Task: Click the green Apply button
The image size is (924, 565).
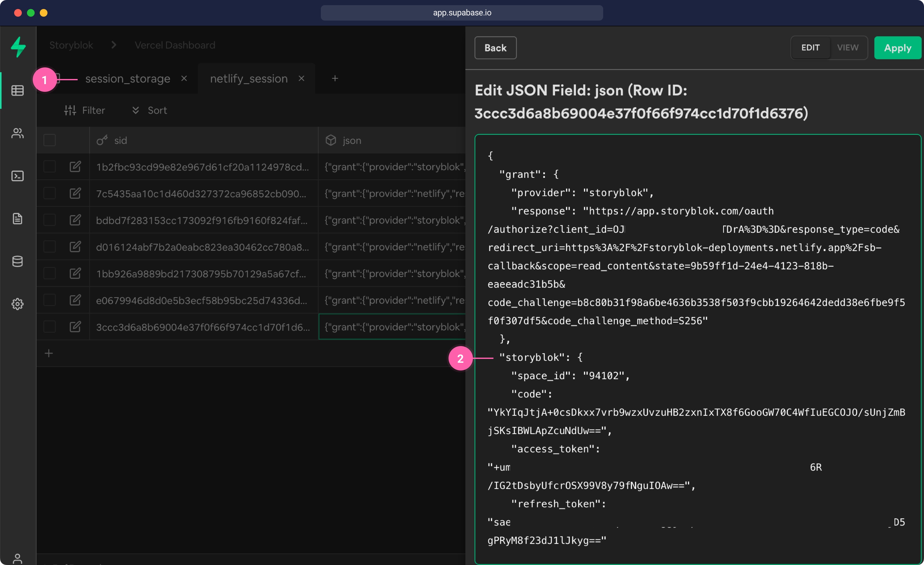Action: [897, 48]
